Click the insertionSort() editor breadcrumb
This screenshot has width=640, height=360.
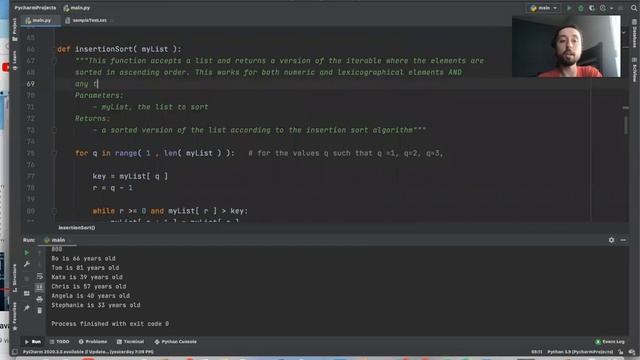(76, 228)
